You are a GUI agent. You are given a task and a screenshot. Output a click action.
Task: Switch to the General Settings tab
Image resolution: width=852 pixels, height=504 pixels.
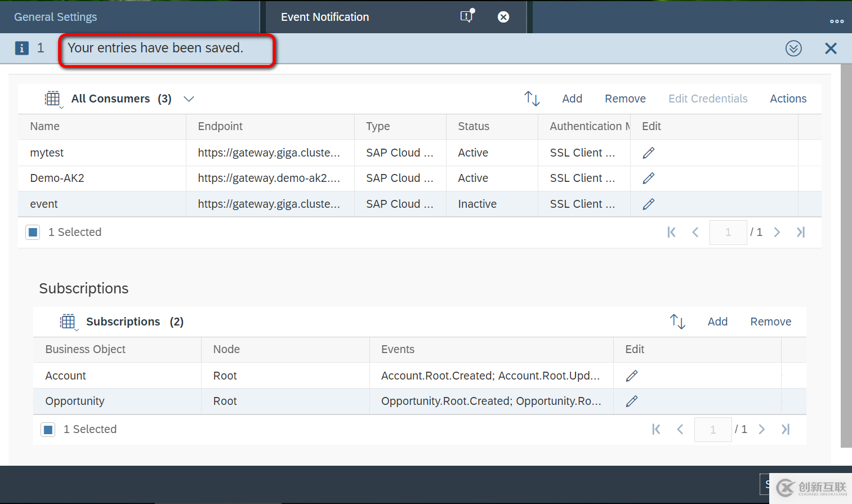(x=55, y=17)
